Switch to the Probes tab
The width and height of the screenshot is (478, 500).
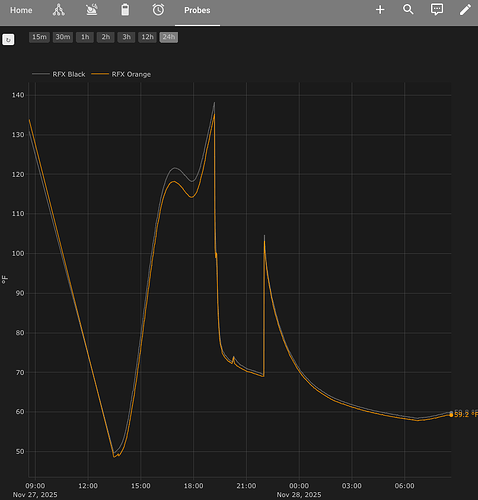click(x=197, y=10)
